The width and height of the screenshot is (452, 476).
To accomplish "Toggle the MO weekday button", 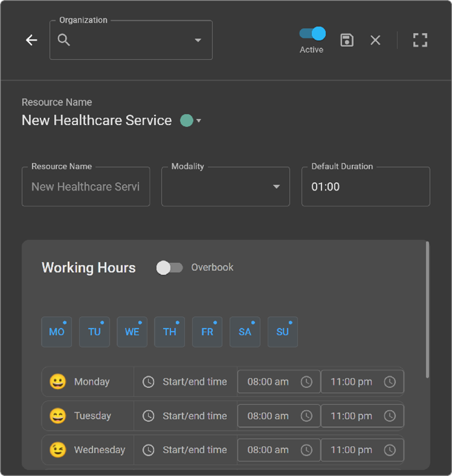I will (x=56, y=332).
